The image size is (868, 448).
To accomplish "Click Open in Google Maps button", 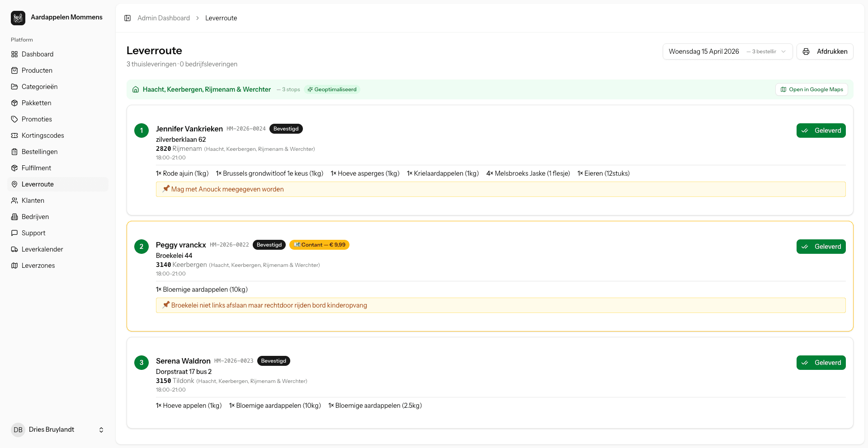I will [811, 89].
